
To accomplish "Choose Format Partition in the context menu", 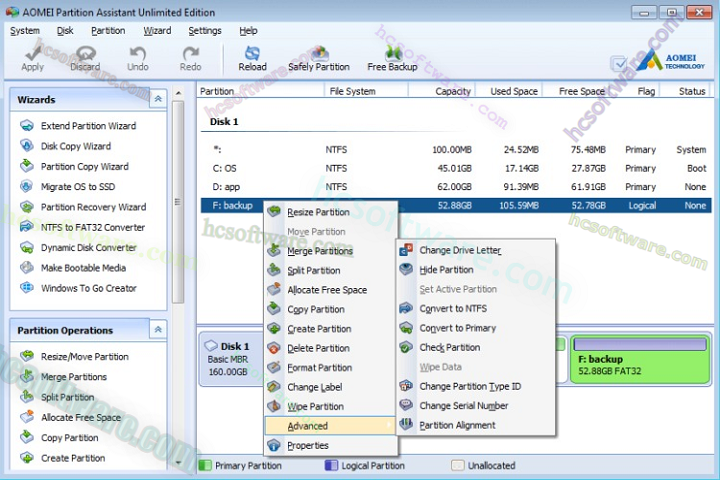I will [x=331, y=367].
